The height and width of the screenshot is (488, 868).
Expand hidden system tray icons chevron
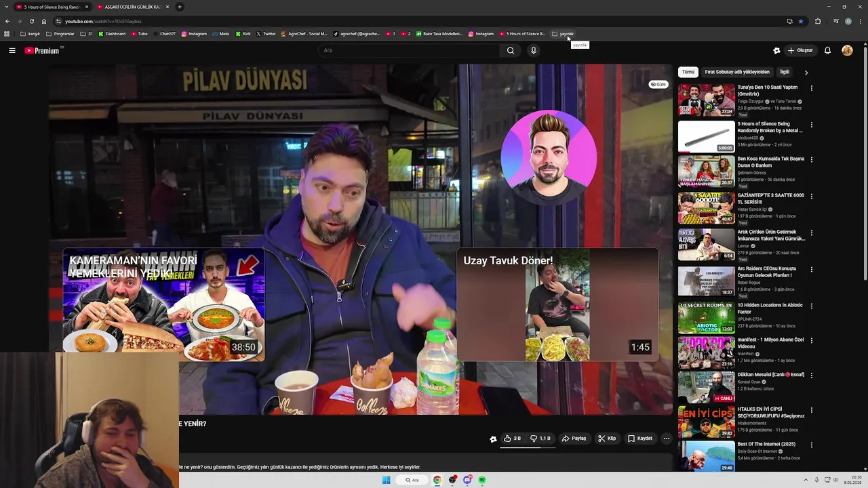point(806,480)
